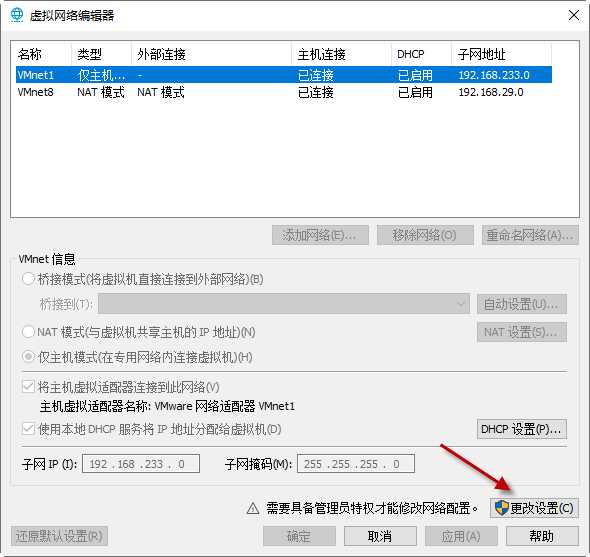Sort list by 主机连接 column header

click(x=342, y=54)
